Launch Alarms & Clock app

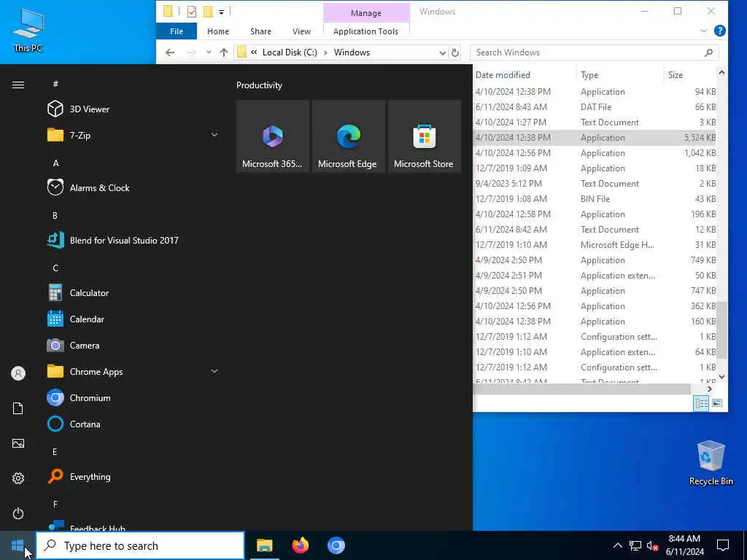click(133, 187)
